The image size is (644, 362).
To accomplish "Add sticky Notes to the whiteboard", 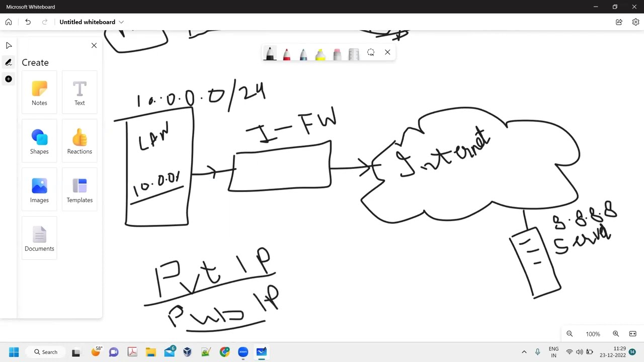I will coord(39,93).
